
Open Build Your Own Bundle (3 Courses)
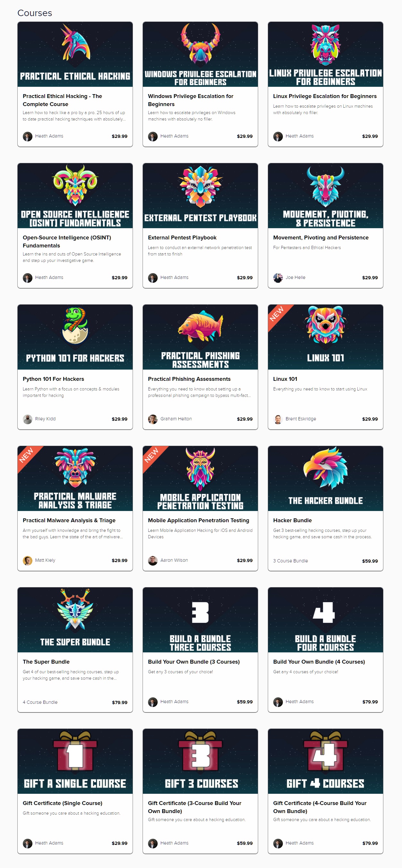click(194, 661)
